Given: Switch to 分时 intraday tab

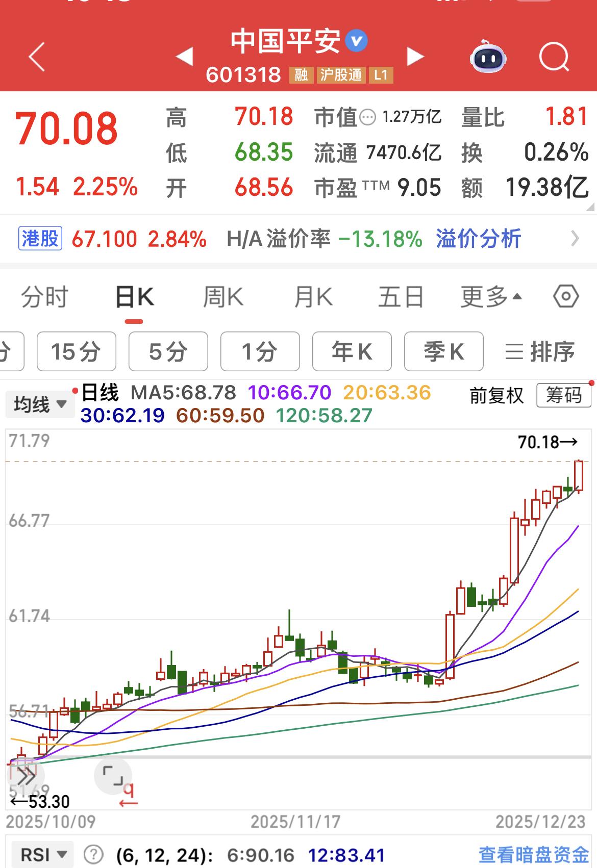Looking at the screenshot, I should [44, 296].
